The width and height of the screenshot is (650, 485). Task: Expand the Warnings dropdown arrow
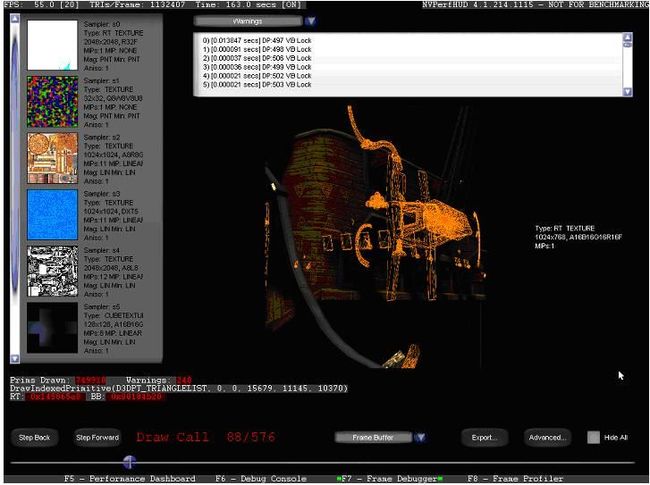310,21
